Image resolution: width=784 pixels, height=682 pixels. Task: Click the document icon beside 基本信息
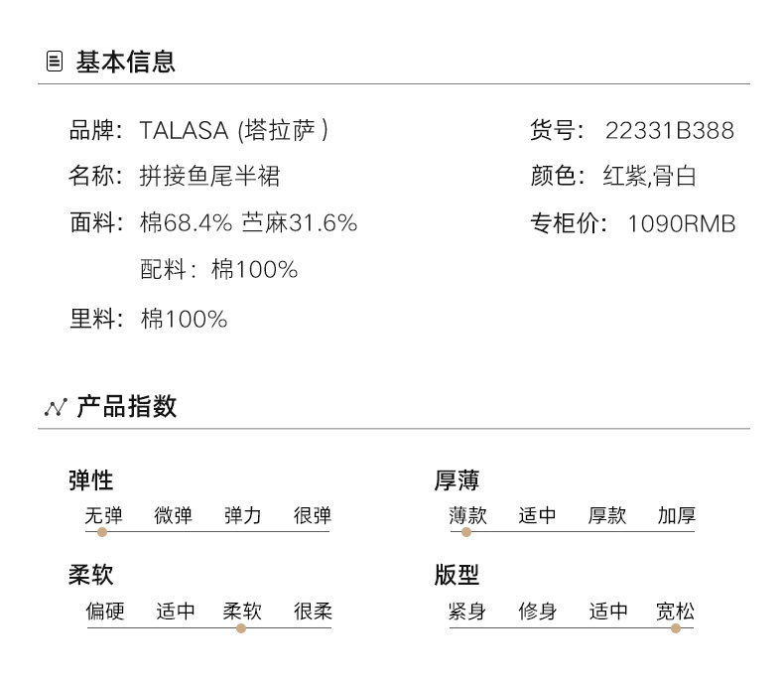[x=55, y=62]
